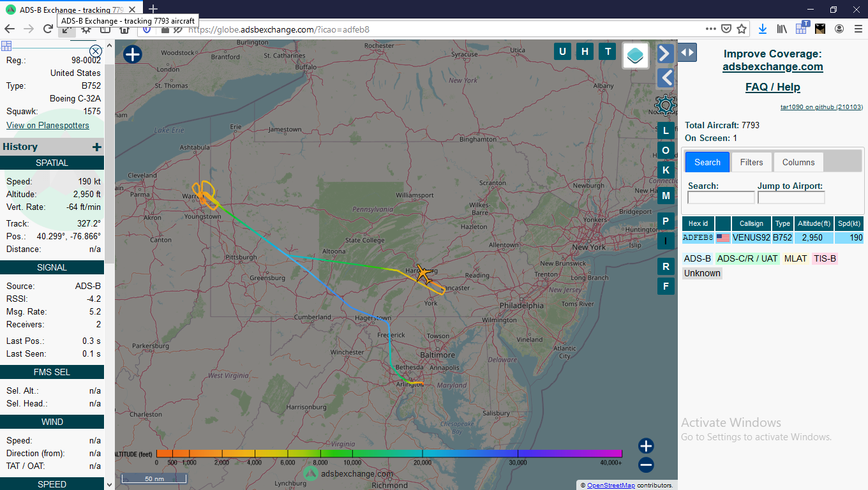The image size is (868, 490).
Task: Switch to the Filters tab
Action: coord(752,162)
